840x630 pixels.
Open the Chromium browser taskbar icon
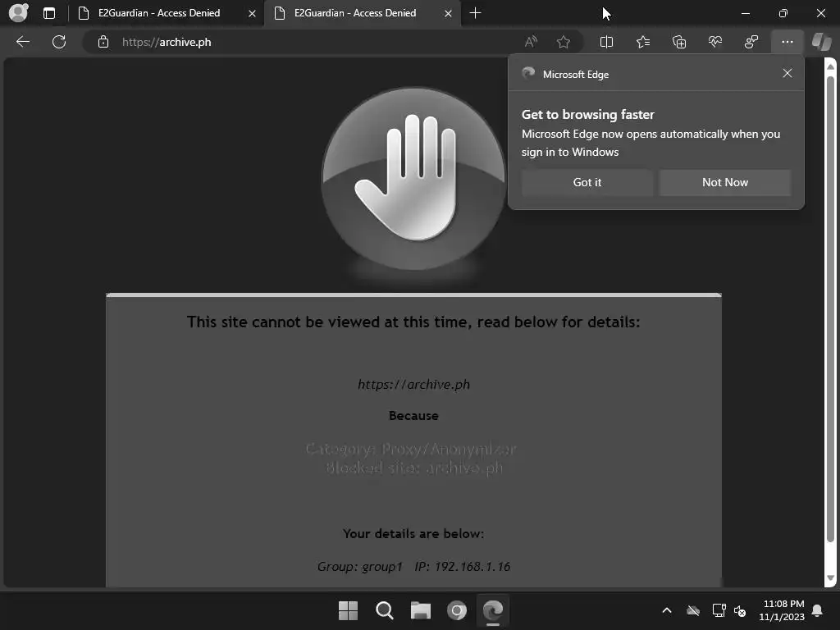[x=456, y=610]
